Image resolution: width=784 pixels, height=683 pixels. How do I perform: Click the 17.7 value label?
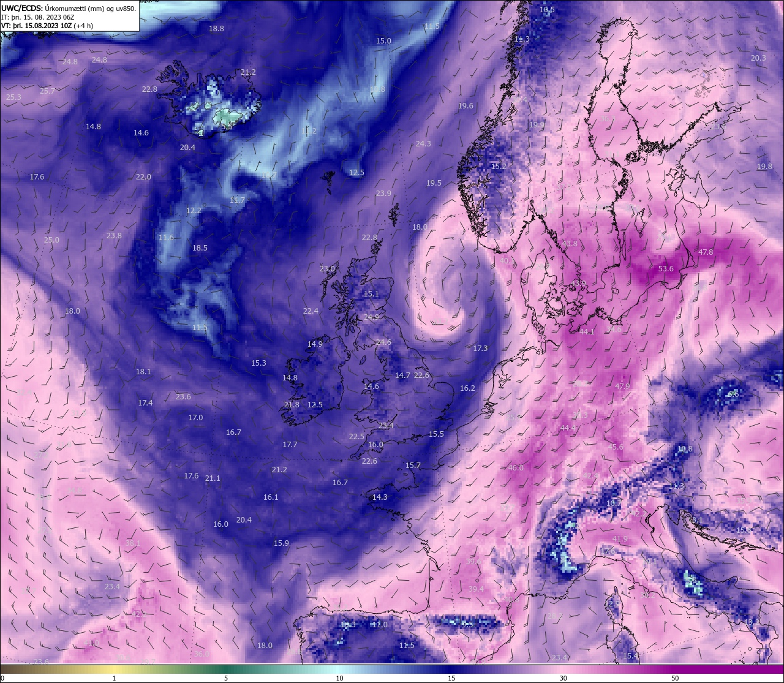pos(290,445)
